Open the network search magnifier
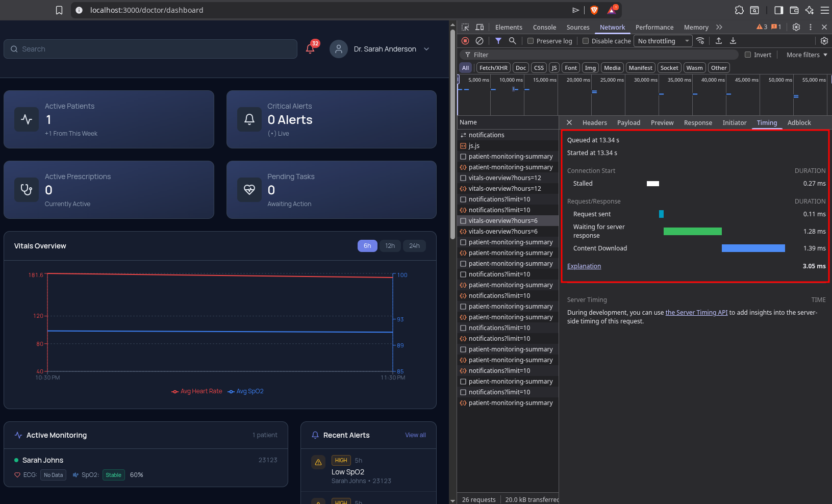The image size is (832, 504). point(513,41)
